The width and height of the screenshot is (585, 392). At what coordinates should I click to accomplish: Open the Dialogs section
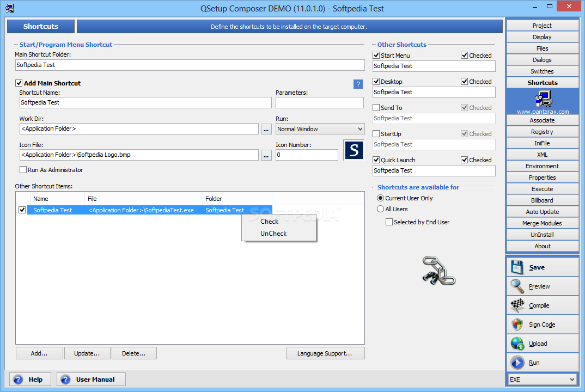pyautogui.click(x=542, y=60)
